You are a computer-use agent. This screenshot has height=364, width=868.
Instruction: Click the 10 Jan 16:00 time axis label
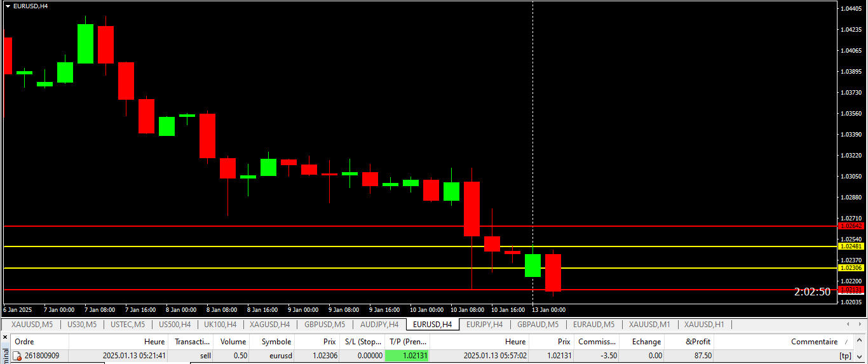coord(509,310)
